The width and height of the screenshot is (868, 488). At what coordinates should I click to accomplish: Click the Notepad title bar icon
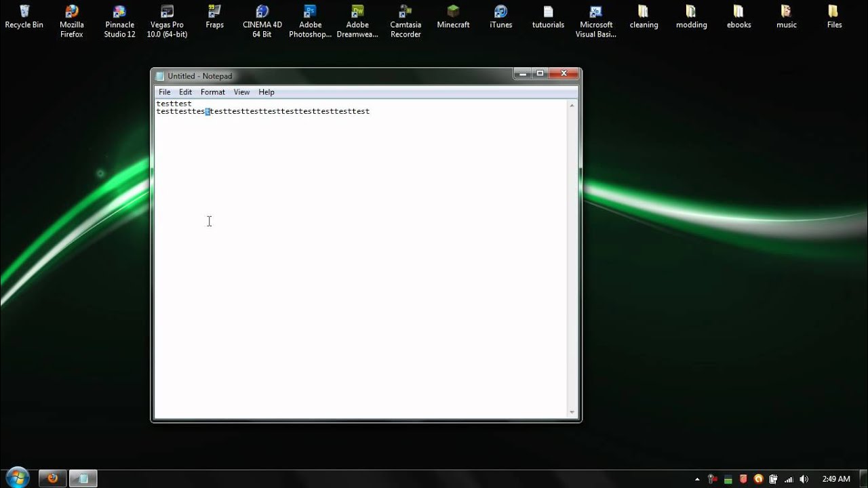[160, 76]
